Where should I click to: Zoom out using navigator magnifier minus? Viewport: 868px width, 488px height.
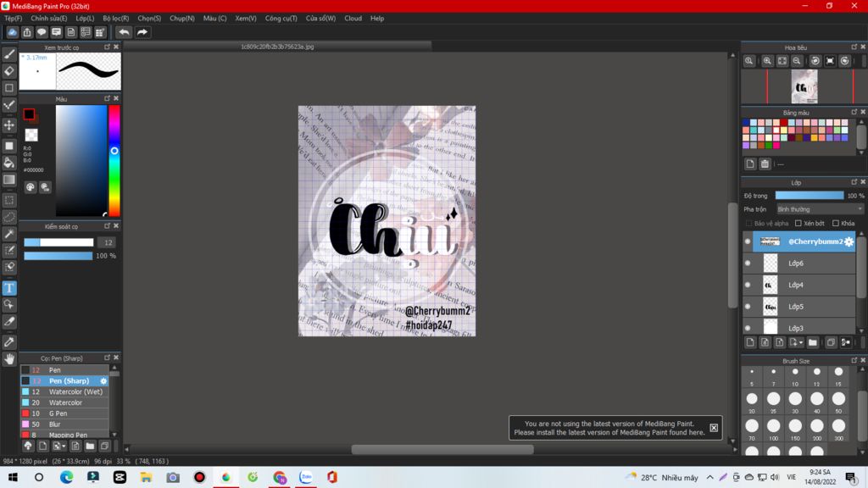tap(797, 61)
